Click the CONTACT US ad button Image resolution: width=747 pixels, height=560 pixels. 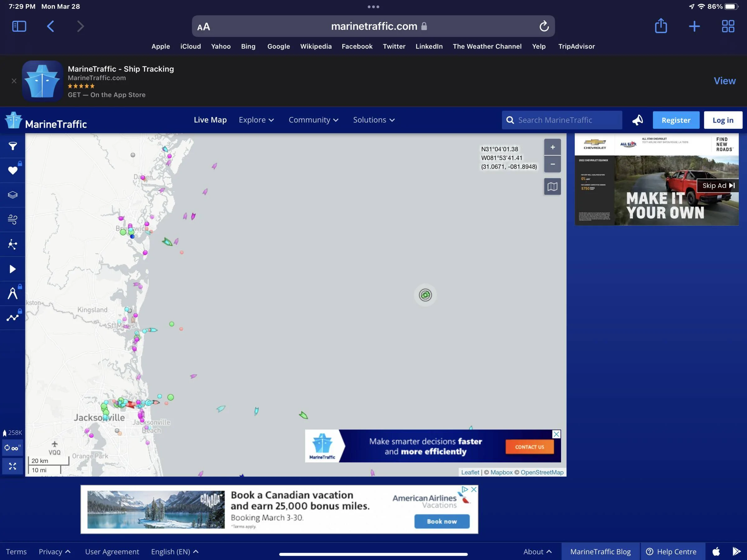point(529,447)
